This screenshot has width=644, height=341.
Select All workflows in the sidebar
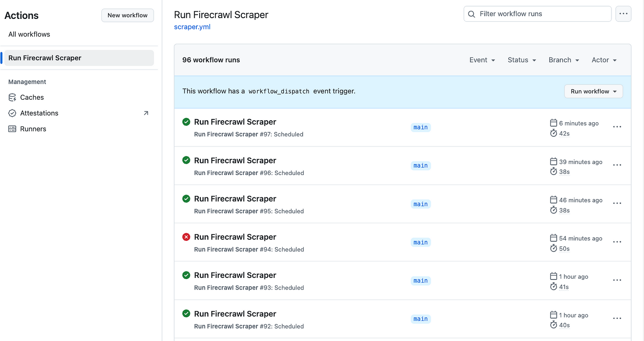click(x=29, y=34)
